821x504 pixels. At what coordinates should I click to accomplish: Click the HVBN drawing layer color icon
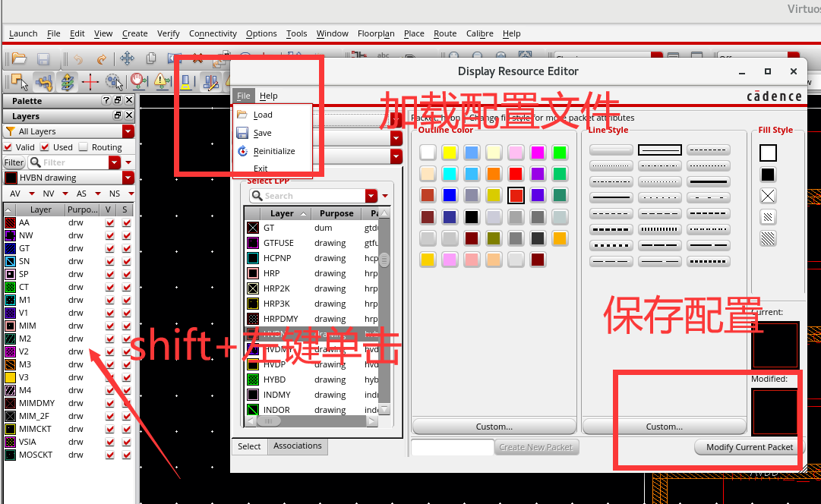[x=11, y=178]
